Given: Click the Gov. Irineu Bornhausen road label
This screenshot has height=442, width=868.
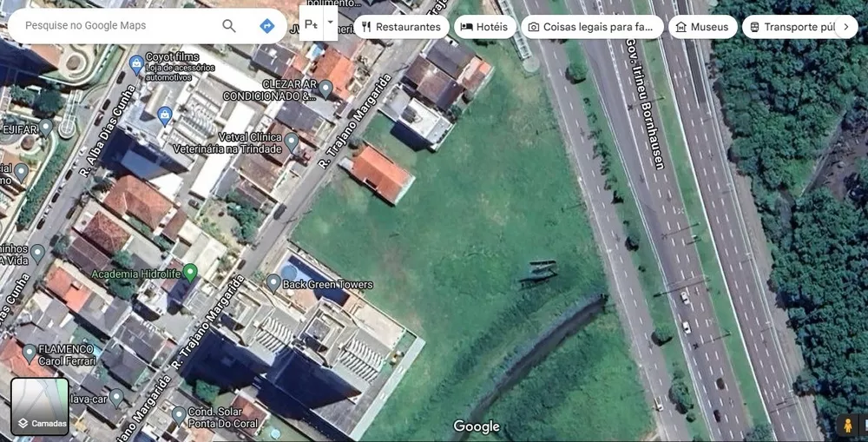Looking at the screenshot, I should pos(646,103).
